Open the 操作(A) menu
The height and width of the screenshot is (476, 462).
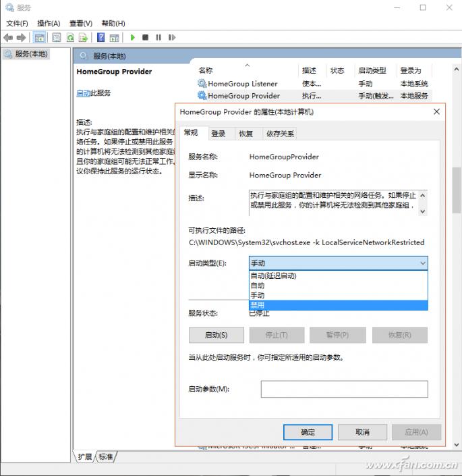(49, 24)
